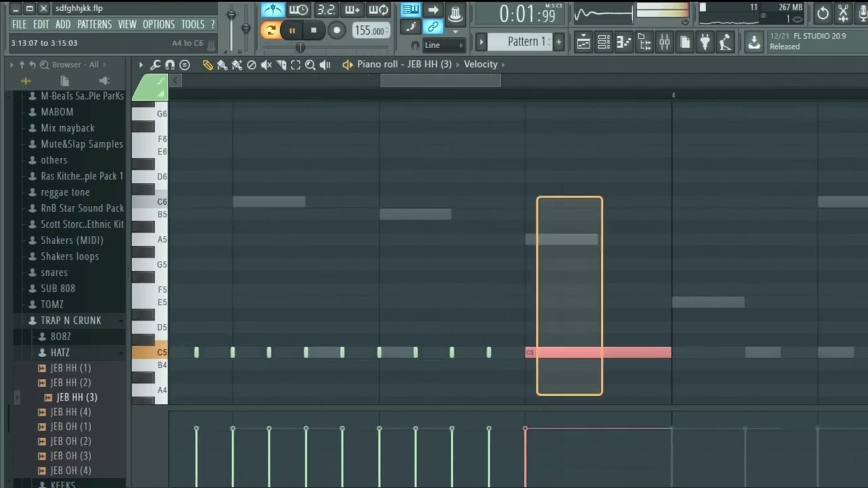868x488 pixels.
Task: Select the Draw pencil tool
Action: (208, 65)
